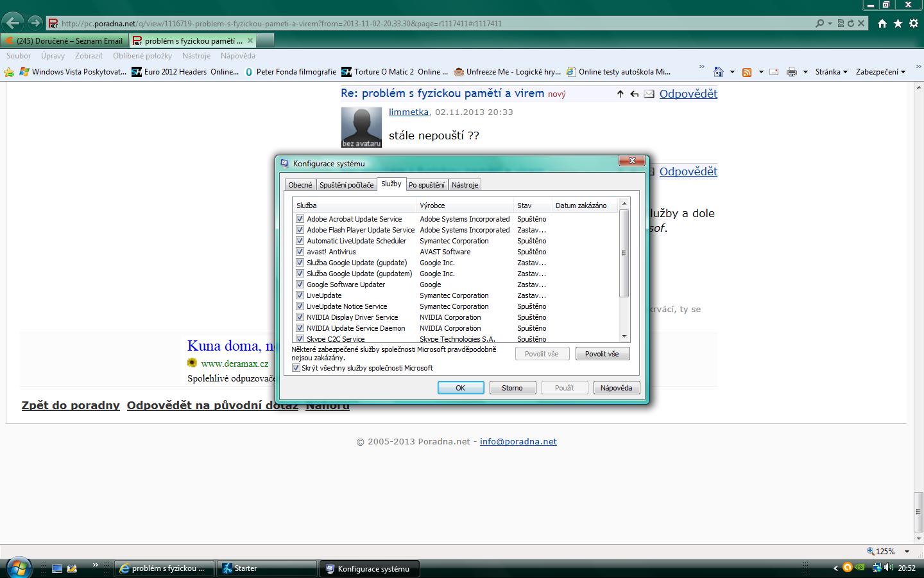Click the Storno button
924x578 pixels.
click(x=512, y=388)
